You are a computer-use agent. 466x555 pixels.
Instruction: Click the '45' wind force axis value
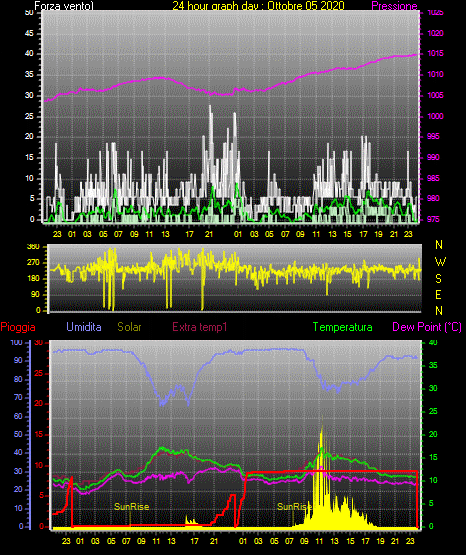pyautogui.click(x=29, y=34)
